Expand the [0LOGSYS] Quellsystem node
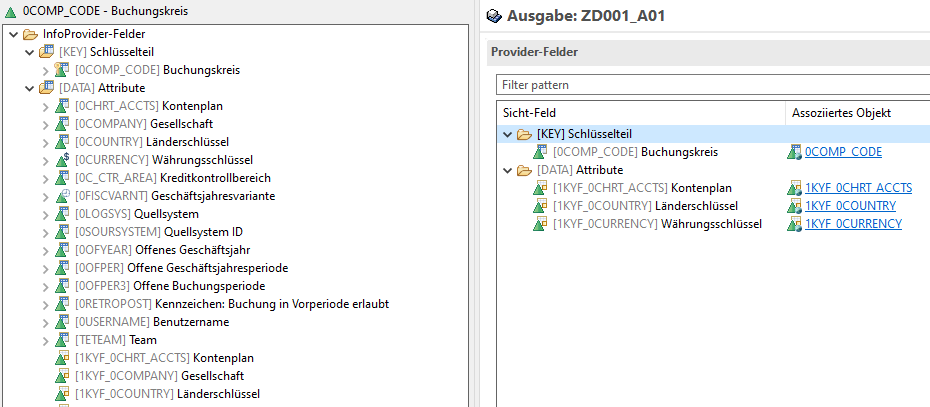 pyautogui.click(x=46, y=214)
